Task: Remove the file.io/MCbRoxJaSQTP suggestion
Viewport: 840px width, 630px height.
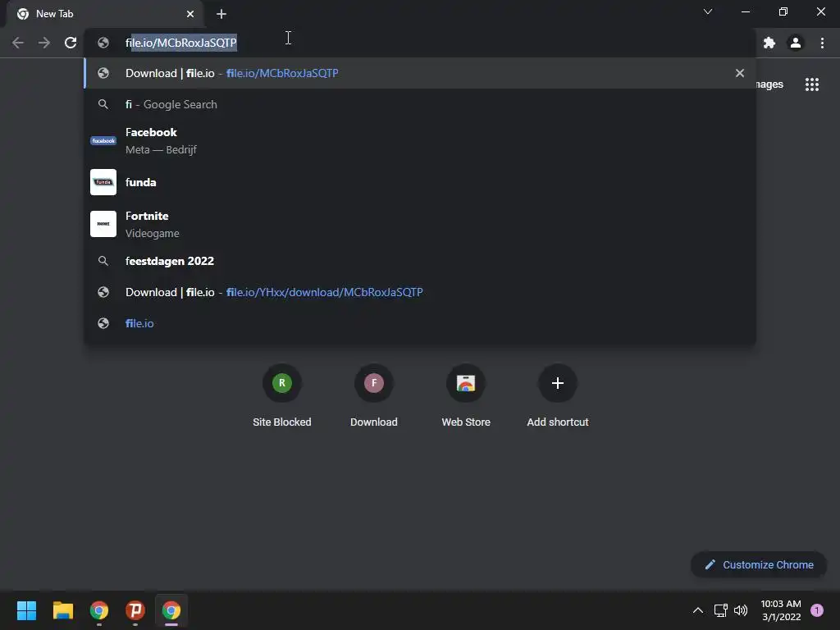Action: 740,73
